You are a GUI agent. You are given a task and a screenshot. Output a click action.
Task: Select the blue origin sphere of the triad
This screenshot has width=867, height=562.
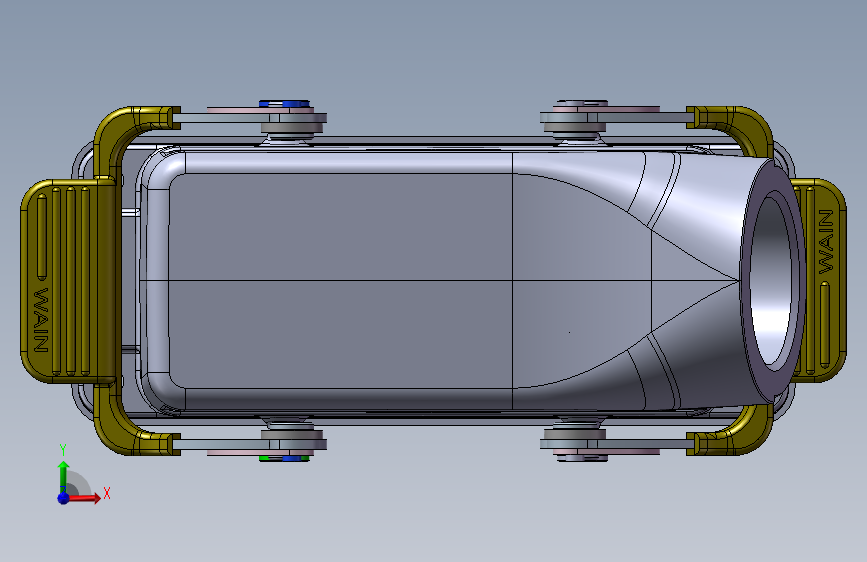pos(64,498)
